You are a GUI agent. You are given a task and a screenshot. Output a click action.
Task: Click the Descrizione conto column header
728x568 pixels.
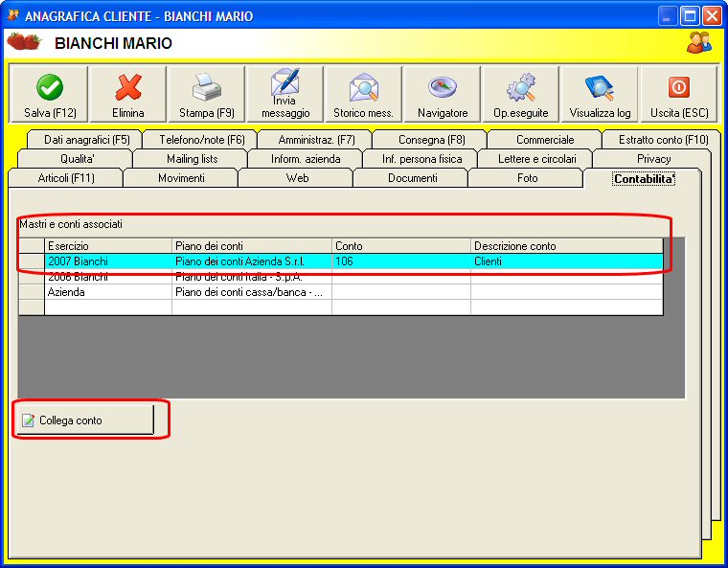[567, 245]
